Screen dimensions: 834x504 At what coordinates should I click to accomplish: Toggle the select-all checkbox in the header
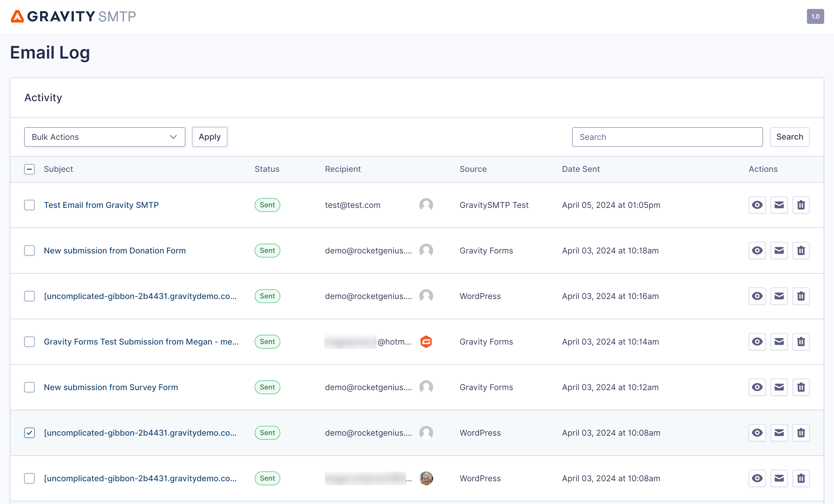(x=29, y=169)
